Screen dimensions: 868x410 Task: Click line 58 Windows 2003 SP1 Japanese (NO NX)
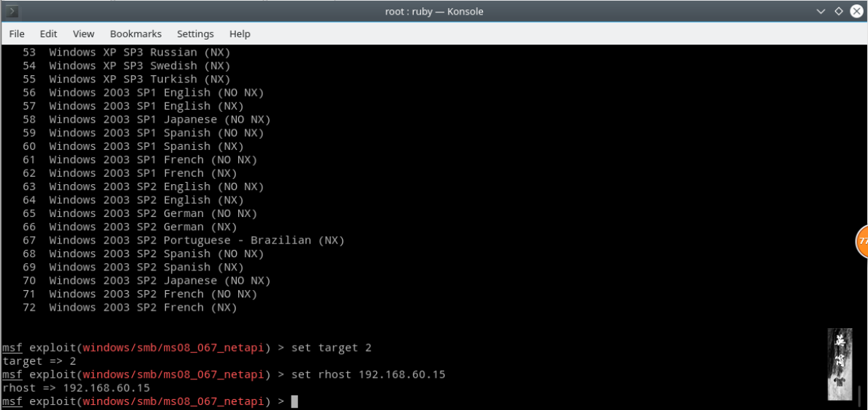(x=147, y=120)
